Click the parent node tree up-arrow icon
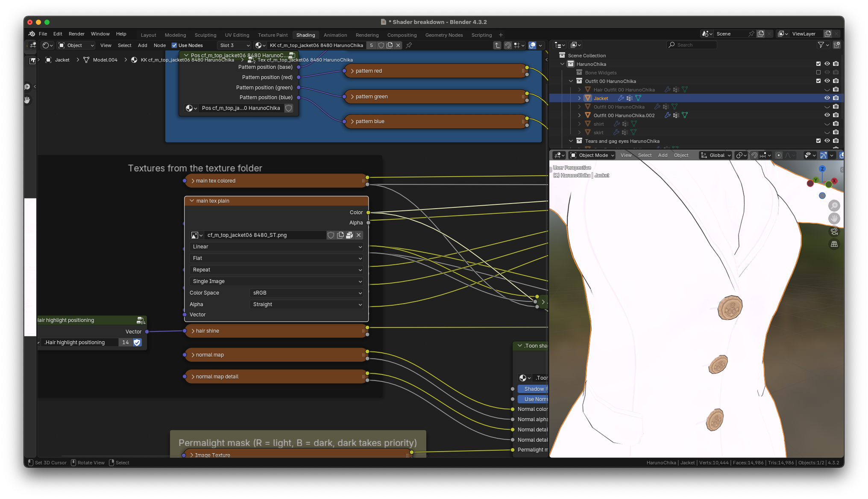This screenshot has height=499, width=868. [497, 45]
